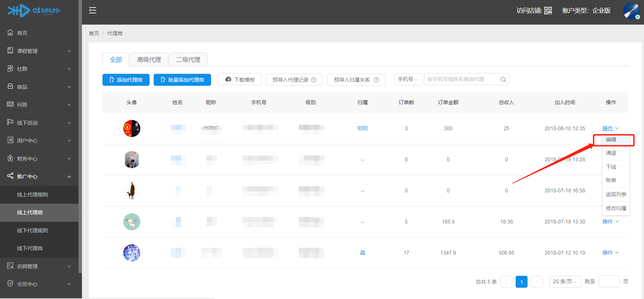Click the 用户中心 user icon
Screen dimensions: 644x299
[10, 140]
